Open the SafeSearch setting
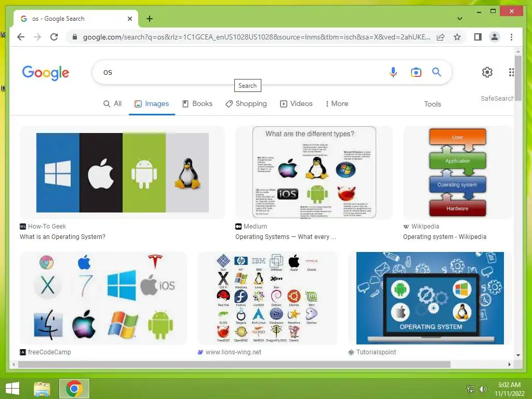Image resolution: width=532 pixels, height=399 pixels. 497,98
